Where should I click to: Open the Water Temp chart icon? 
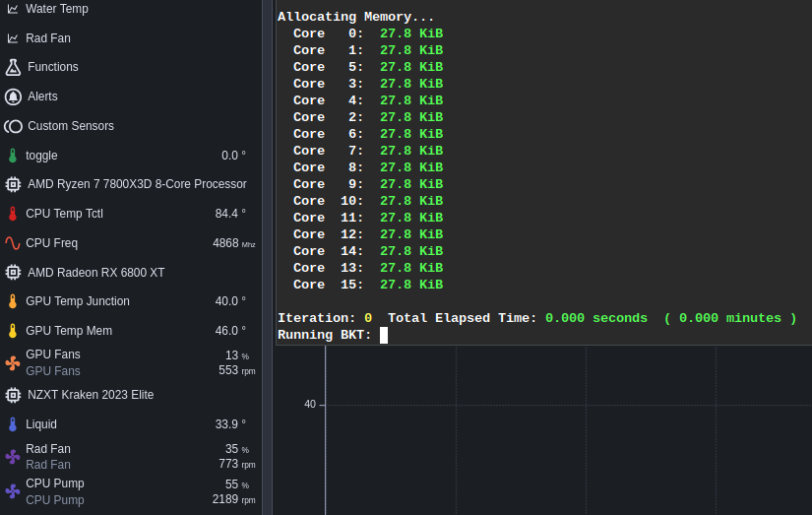(13, 9)
